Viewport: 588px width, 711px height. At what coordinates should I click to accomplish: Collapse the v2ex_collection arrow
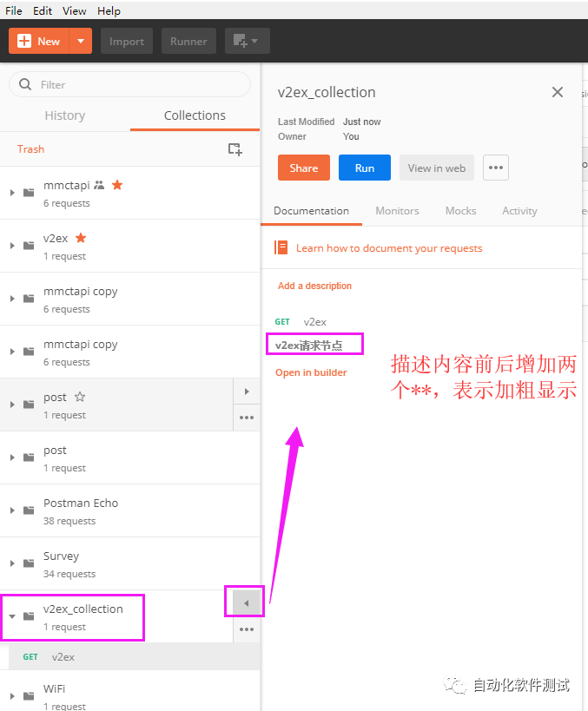click(12, 616)
